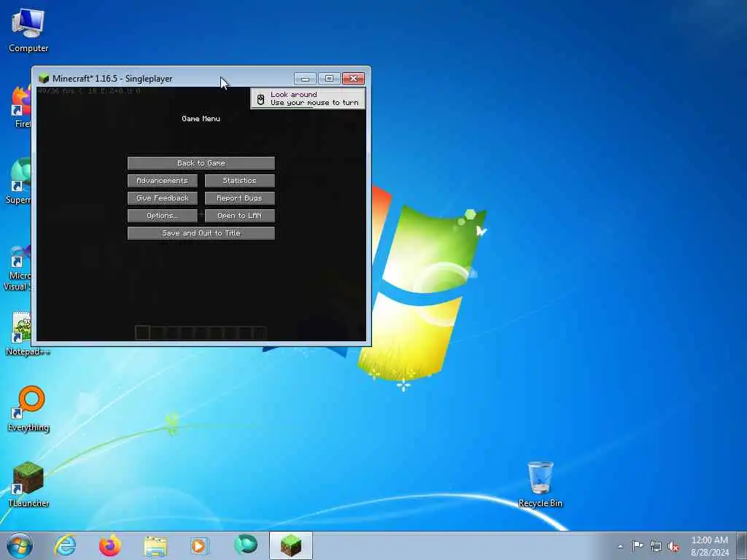Click the Look around tutorial toast
This screenshot has height=560, width=747.
click(x=309, y=98)
